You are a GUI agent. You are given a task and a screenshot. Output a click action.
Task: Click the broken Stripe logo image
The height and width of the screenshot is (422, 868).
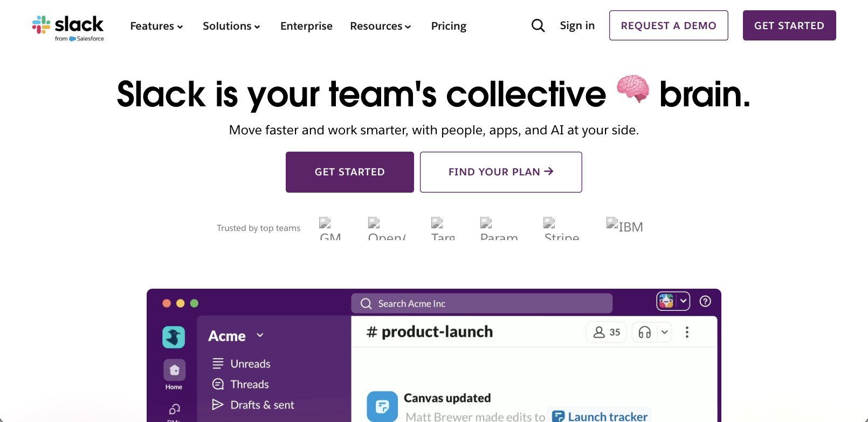562,228
